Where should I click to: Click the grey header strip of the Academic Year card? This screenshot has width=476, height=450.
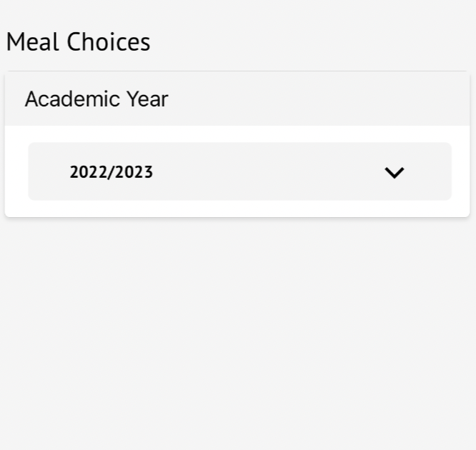[322, 99]
